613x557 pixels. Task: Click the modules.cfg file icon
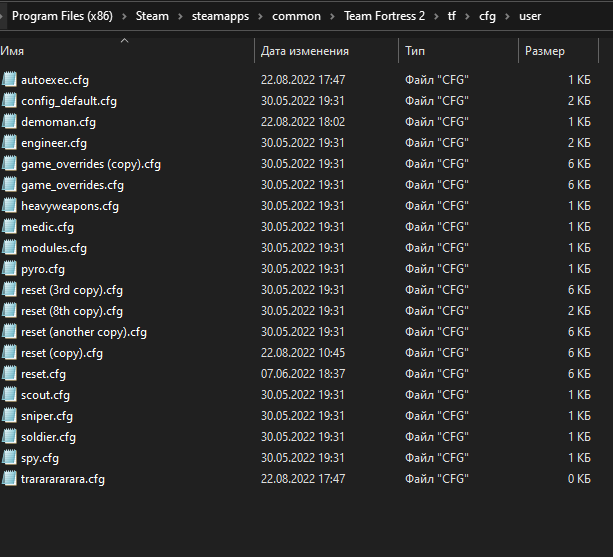[9, 248]
